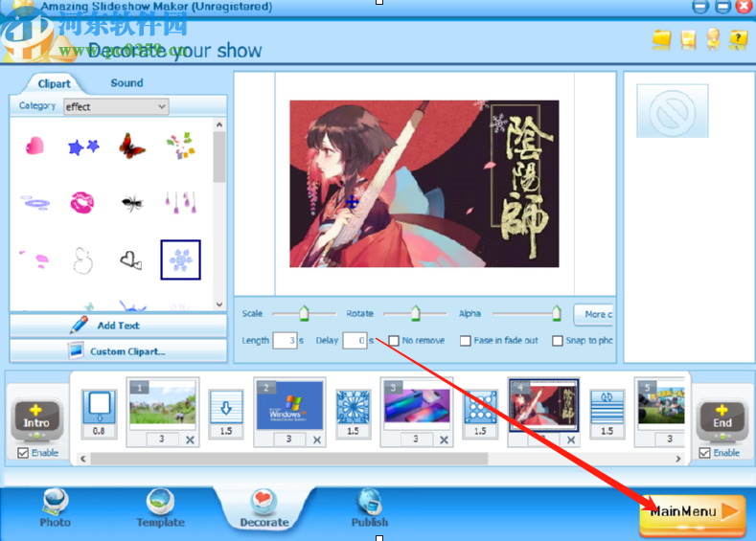756x541 pixels.
Task: Select the pink heart clipart
Action: pyautogui.click(x=34, y=146)
